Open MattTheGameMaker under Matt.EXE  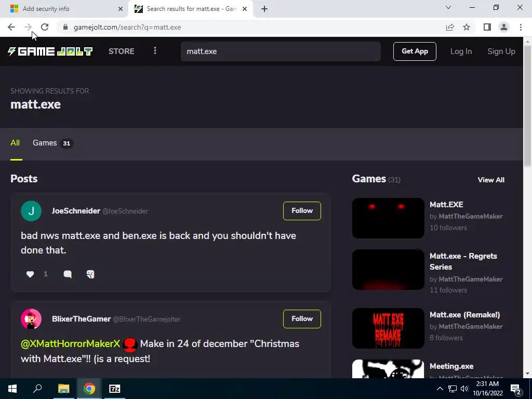471,216
